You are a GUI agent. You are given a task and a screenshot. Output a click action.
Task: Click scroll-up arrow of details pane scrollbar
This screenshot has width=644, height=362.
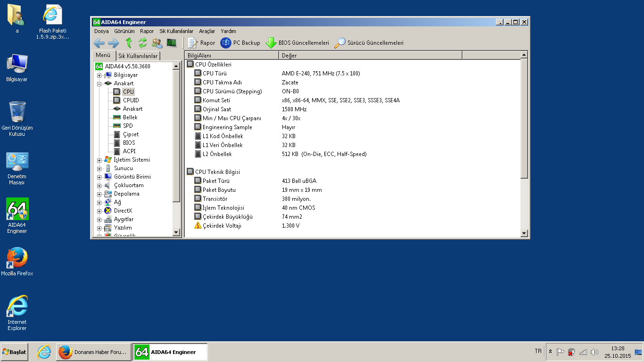point(524,55)
